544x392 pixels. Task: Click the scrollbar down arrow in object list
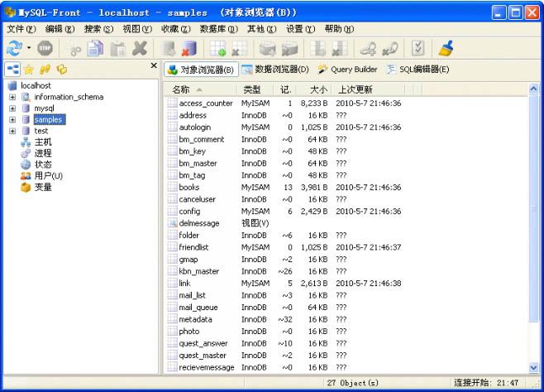click(x=533, y=367)
